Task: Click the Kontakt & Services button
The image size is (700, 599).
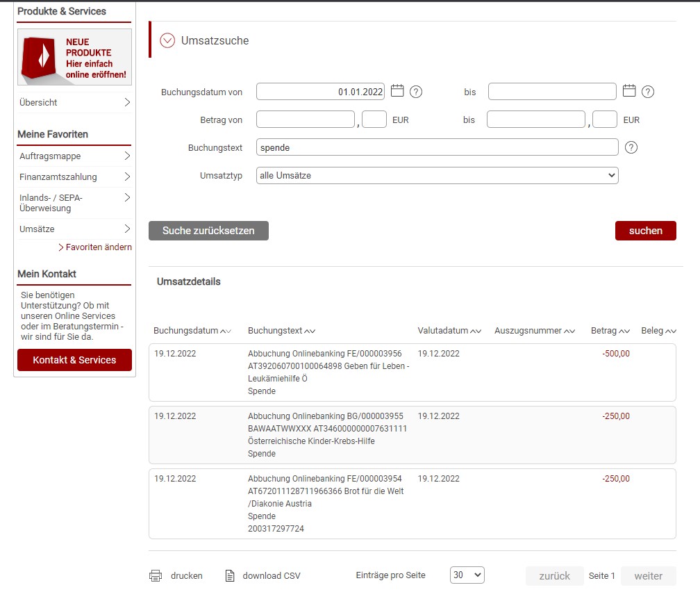Action: [x=74, y=360]
